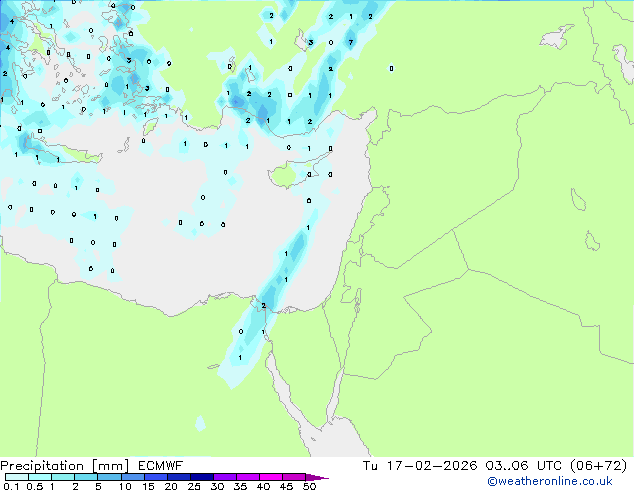This screenshot has width=634, height=490.
Task: Click the '(06+72)' forecast offset text
Action: (598, 465)
